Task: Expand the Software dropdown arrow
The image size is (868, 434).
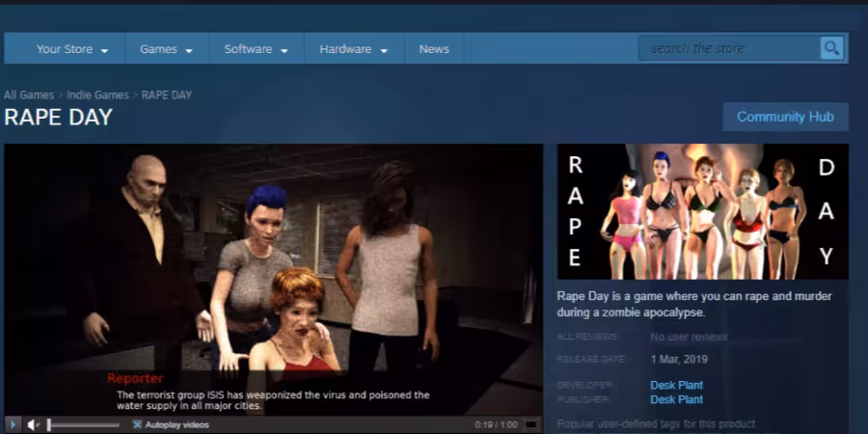Action: 284,50
